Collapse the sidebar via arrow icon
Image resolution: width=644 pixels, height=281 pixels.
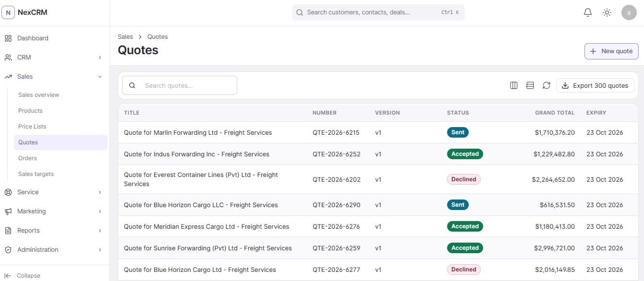[8, 276]
